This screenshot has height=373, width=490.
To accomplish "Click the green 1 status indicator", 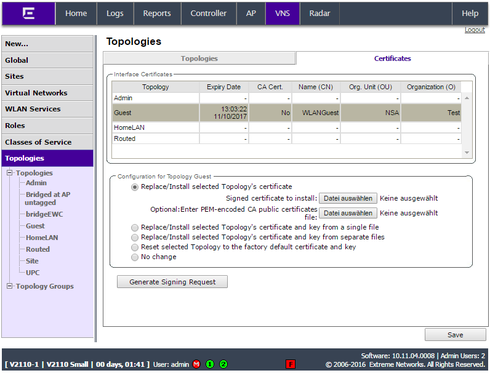I will [x=210, y=364].
